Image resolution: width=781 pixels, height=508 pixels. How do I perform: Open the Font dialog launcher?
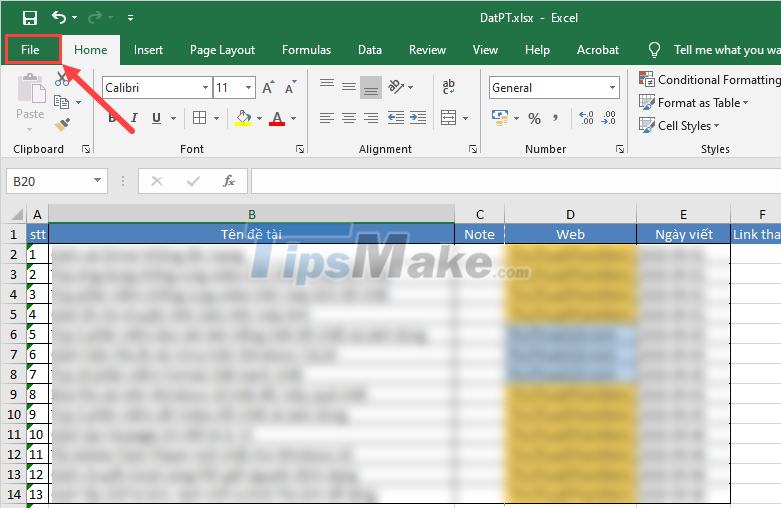coord(300,149)
